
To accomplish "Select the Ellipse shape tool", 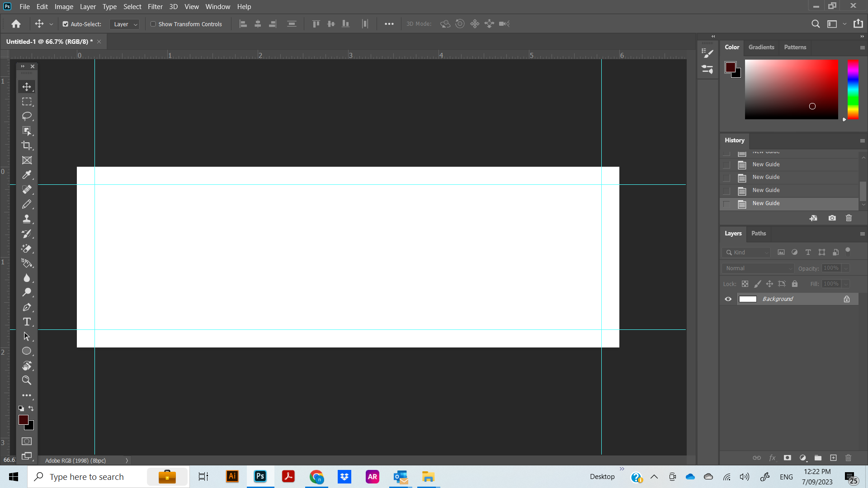I will pyautogui.click(x=27, y=351).
